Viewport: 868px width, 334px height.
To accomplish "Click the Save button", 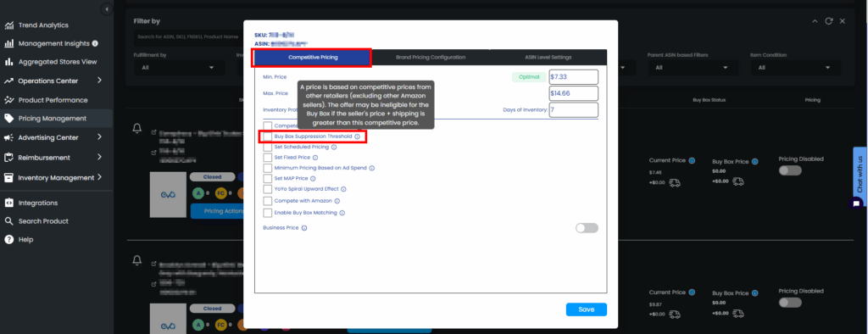I will [587, 309].
